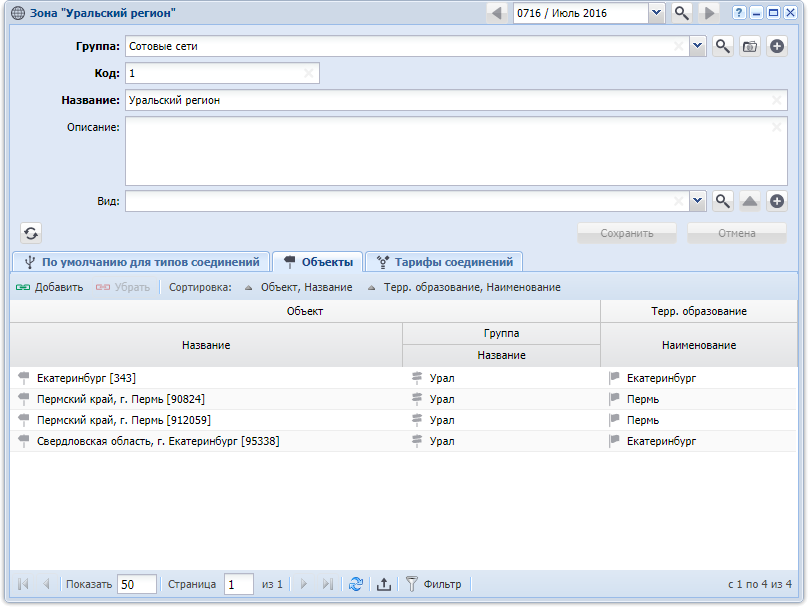Go to last page button
The height and width of the screenshot is (607, 808).
[x=327, y=584]
